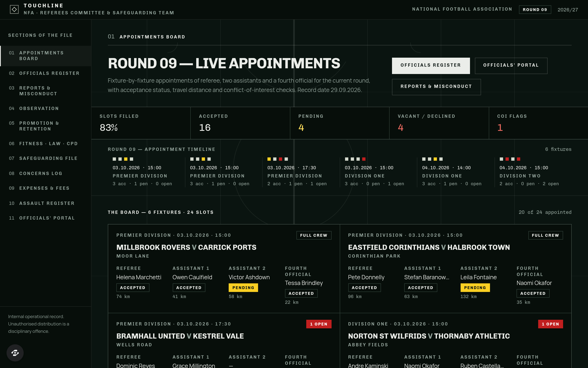
Task: Click referee Helena Marchetti name
Action: click(139, 277)
